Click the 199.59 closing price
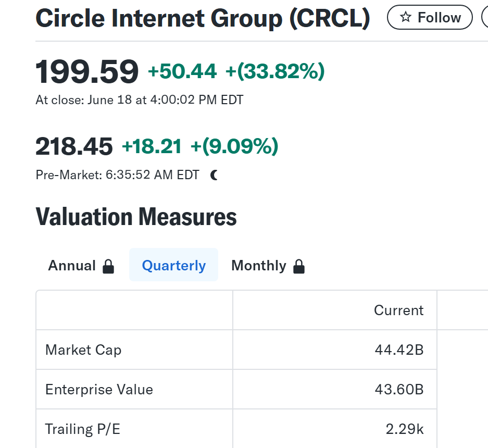Screen dimensions: 488x448 point(87,71)
